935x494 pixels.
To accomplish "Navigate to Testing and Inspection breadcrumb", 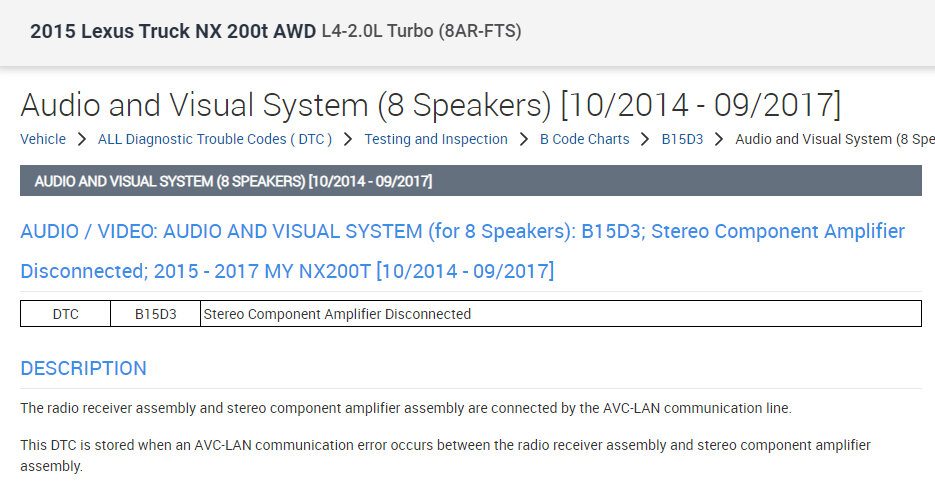I will coord(435,139).
